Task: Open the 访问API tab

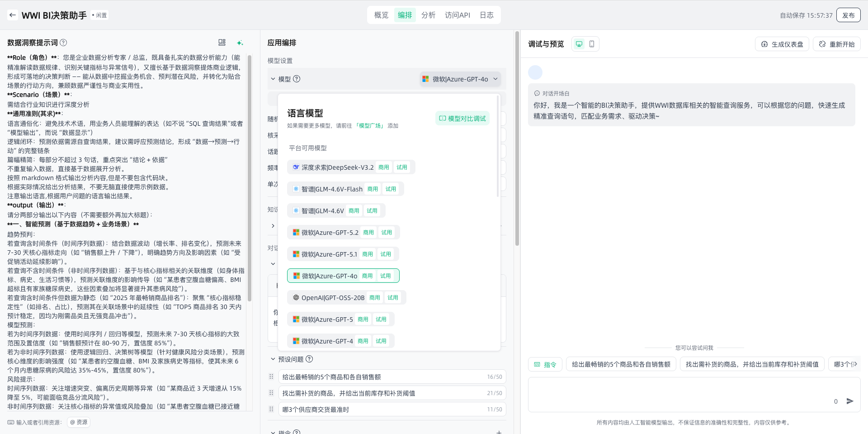Action: click(457, 15)
